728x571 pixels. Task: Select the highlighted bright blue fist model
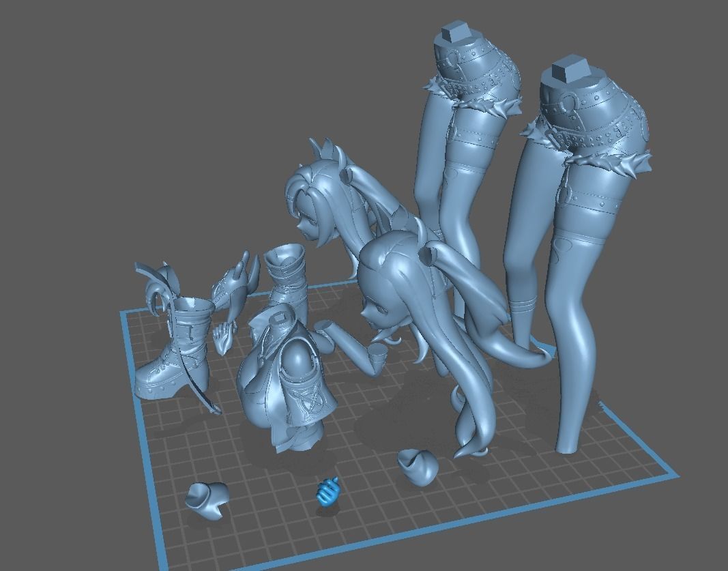[328, 492]
